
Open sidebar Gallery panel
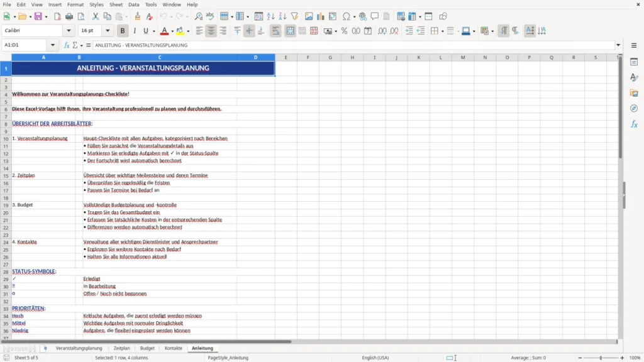tap(634, 93)
